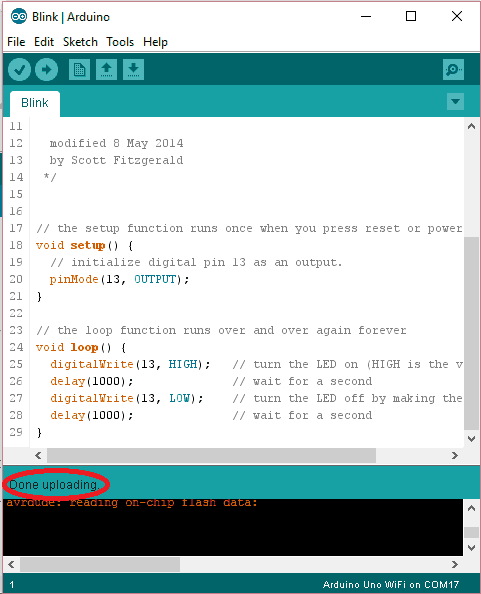481x594 pixels.
Task: Click the Upload arrow toolbar button
Action: pyautogui.click(x=46, y=70)
